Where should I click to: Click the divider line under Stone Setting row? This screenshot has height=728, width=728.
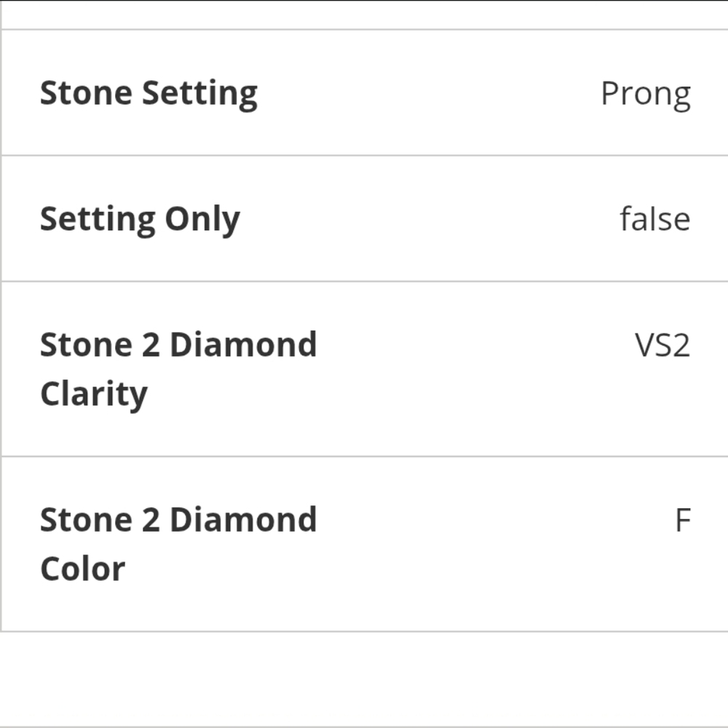tap(365, 156)
